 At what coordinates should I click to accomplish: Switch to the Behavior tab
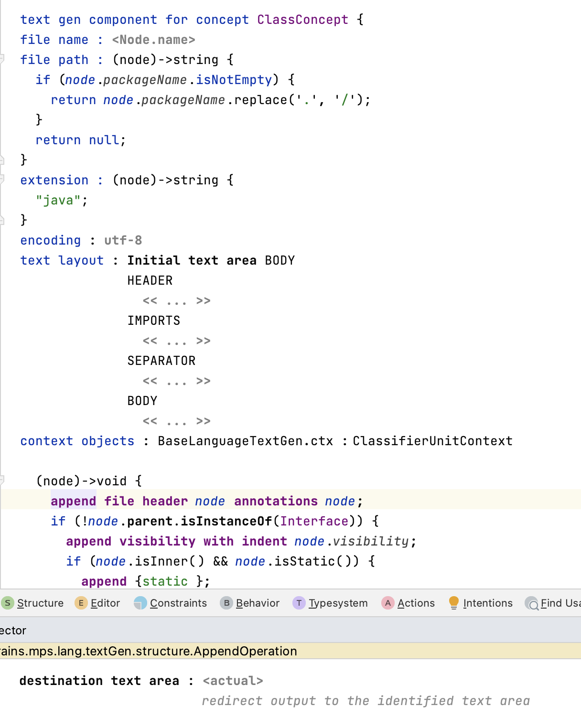pyautogui.click(x=250, y=603)
